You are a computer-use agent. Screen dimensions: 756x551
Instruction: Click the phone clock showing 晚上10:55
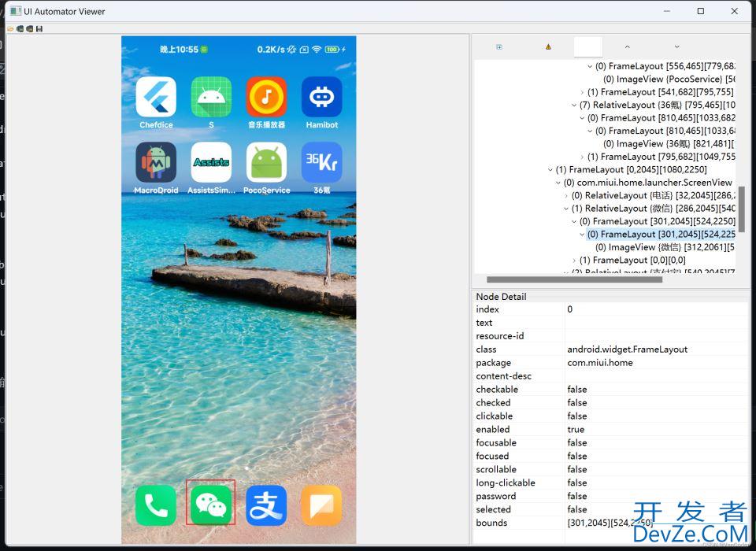tap(179, 49)
